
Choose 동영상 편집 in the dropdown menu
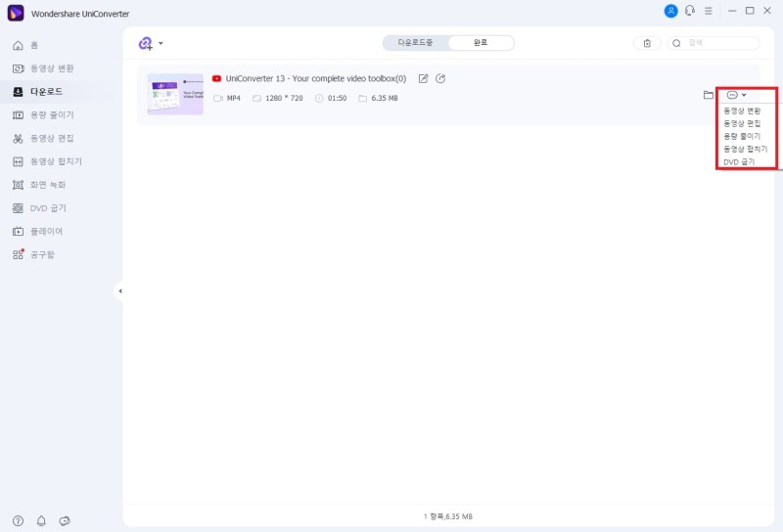(742, 123)
